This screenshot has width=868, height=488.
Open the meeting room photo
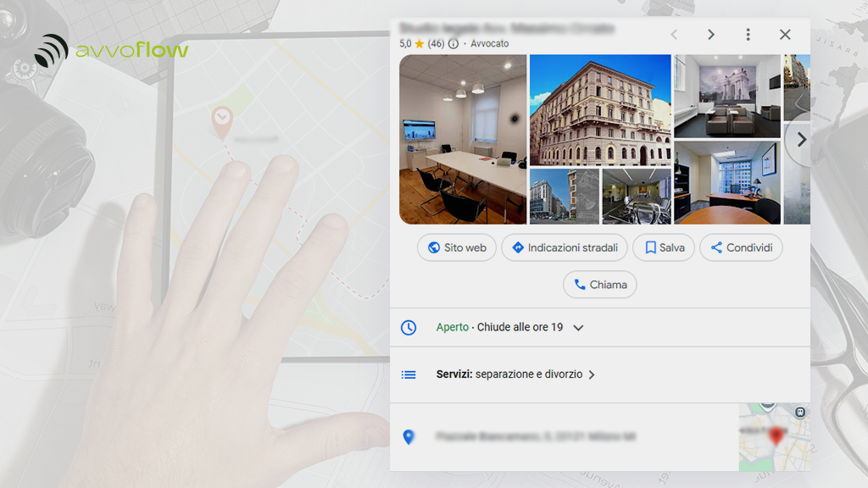(x=463, y=139)
